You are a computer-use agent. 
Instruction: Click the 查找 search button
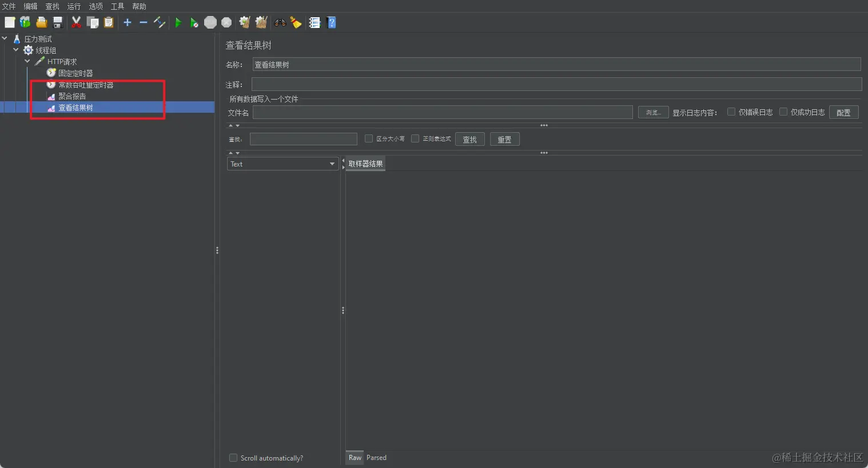point(469,139)
